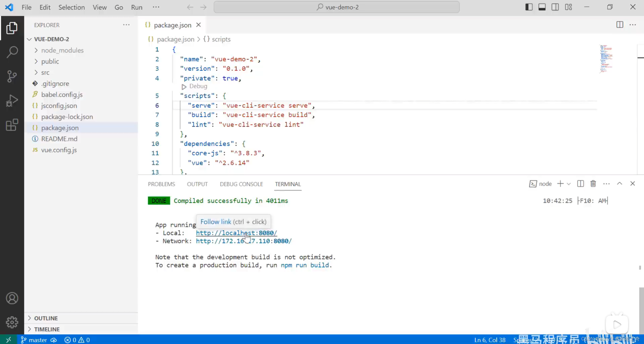The height and width of the screenshot is (344, 644).
Task: Open vue.config.js in the explorer
Action: (x=59, y=150)
